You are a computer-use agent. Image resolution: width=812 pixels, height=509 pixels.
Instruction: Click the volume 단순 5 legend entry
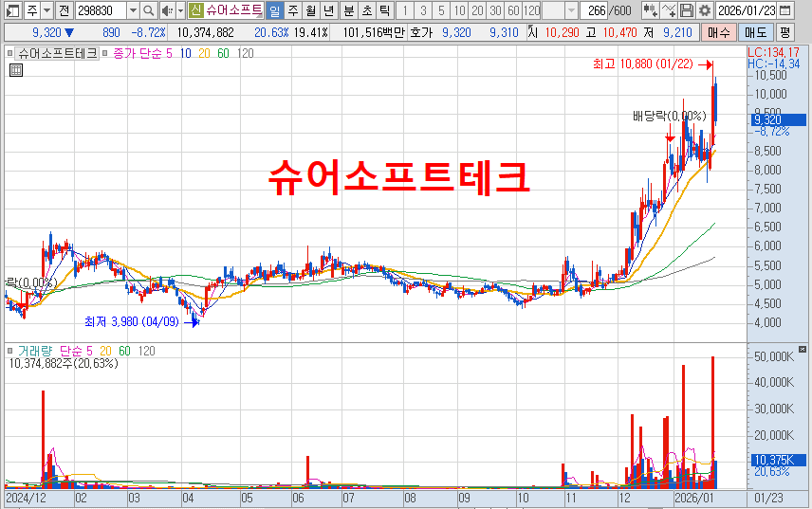[76, 352]
